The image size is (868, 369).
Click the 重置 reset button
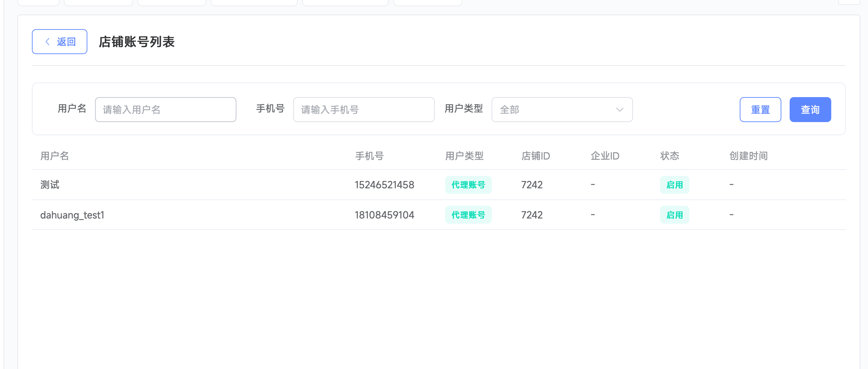click(760, 110)
